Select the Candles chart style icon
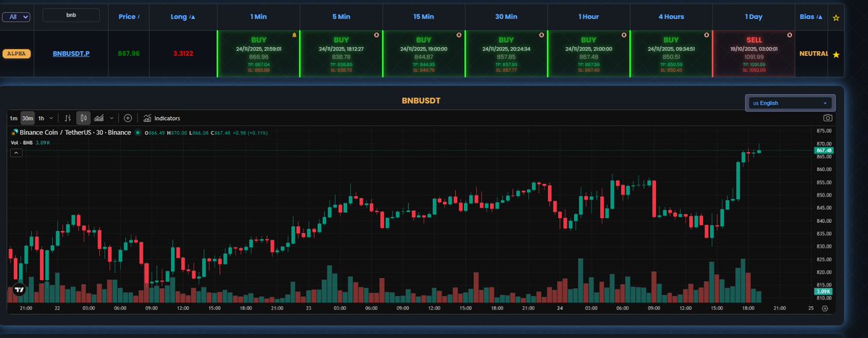The height and width of the screenshot is (338, 868). click(83, 119)
